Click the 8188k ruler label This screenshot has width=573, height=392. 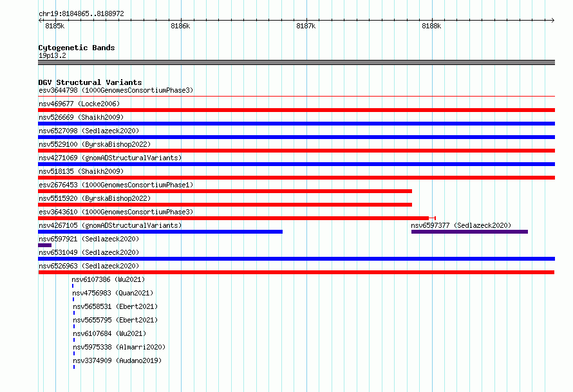click(431, 26)
